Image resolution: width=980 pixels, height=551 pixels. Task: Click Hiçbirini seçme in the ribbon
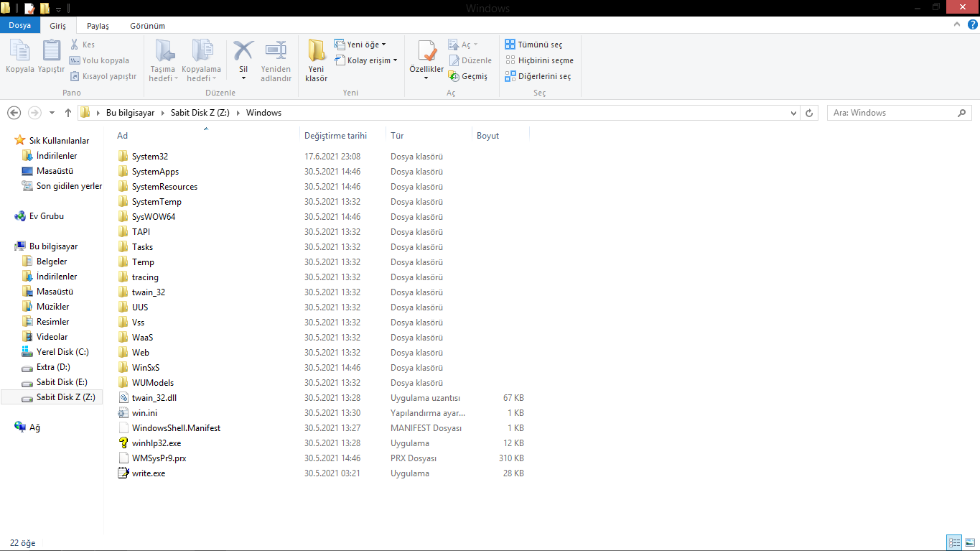(x=539, y=60)
